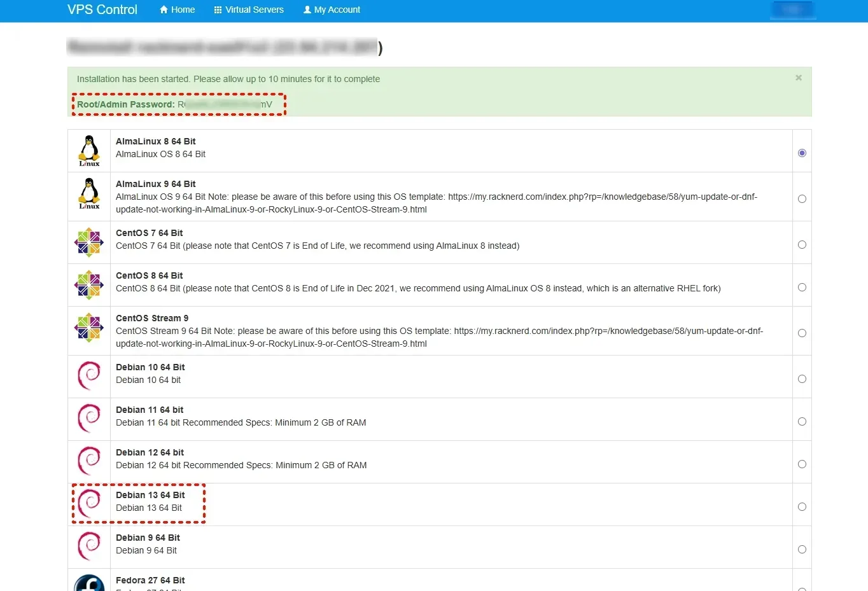
Task: Click the Debian 12 swirl icon
Action: 89,461
